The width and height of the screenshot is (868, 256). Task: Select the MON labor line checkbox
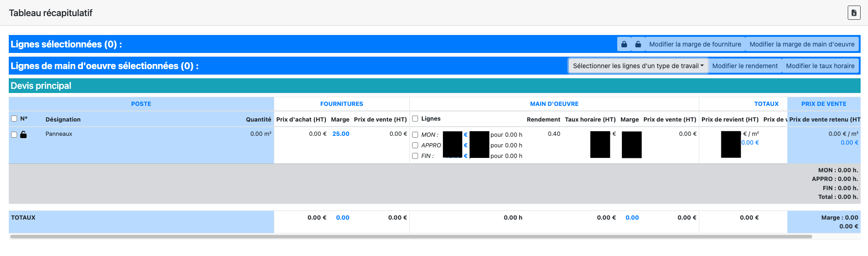[415, 135]
